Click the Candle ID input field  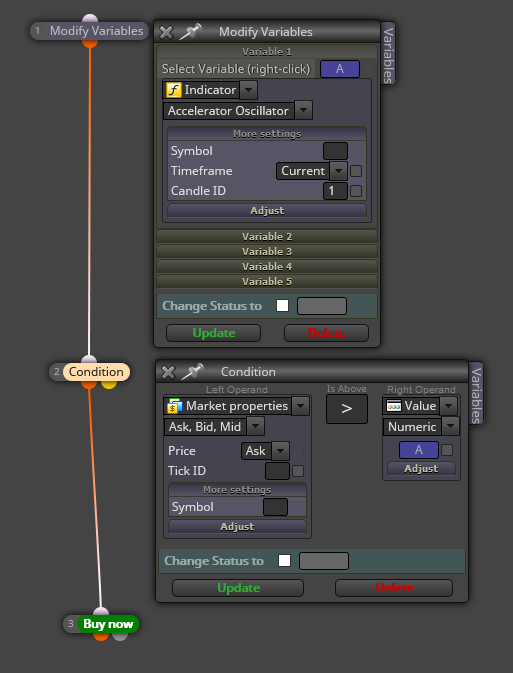[335, 191]
